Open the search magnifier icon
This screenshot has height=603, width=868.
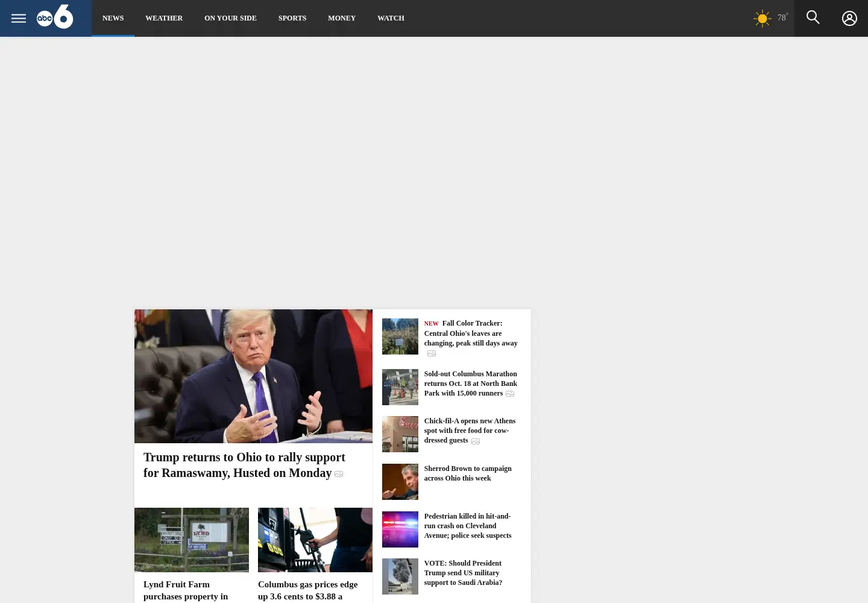pyautogui.click(x=813, y=17)
